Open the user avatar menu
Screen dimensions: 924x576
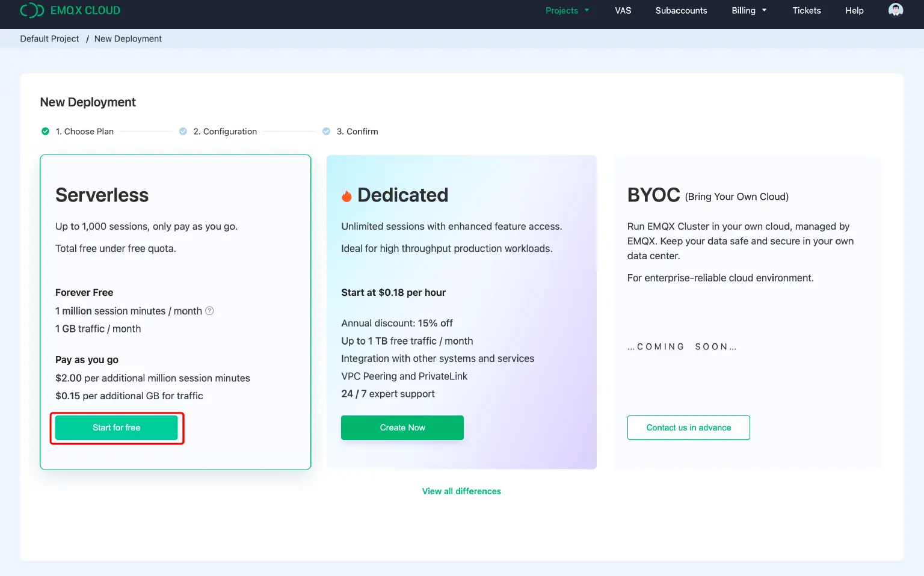[x=895, y=10]
